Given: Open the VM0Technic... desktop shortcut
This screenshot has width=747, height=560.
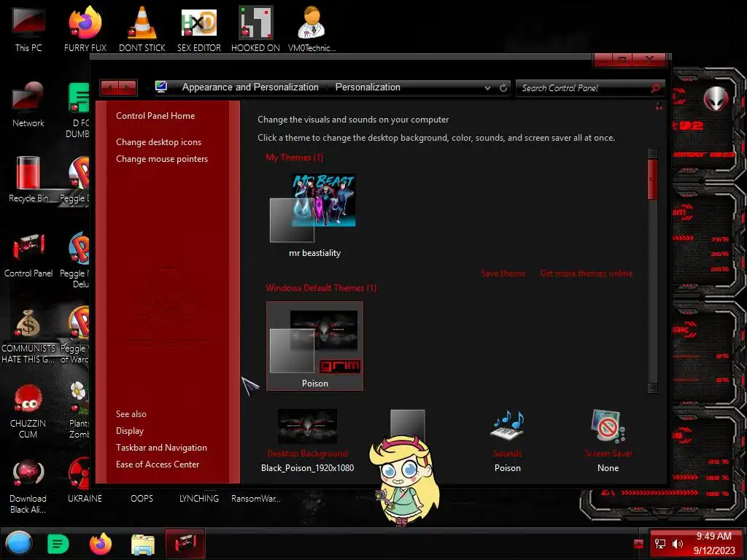Looking at the screenshot, I should point(311,29).
